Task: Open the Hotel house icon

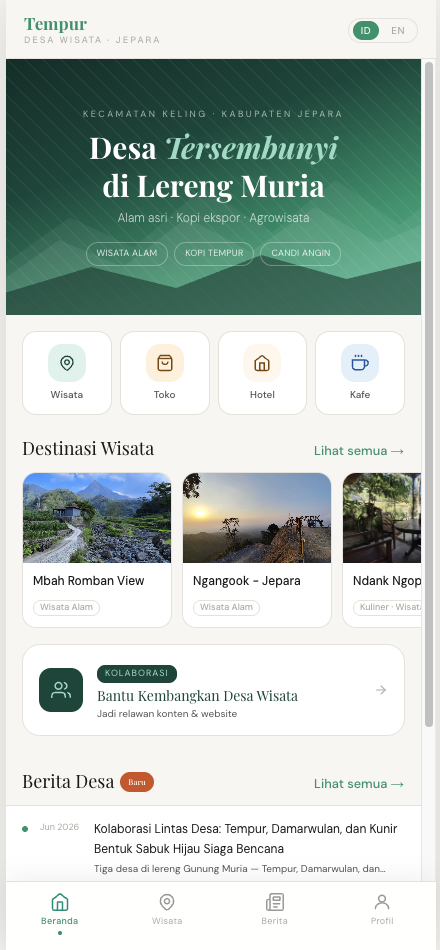Action: pos(262,363)
